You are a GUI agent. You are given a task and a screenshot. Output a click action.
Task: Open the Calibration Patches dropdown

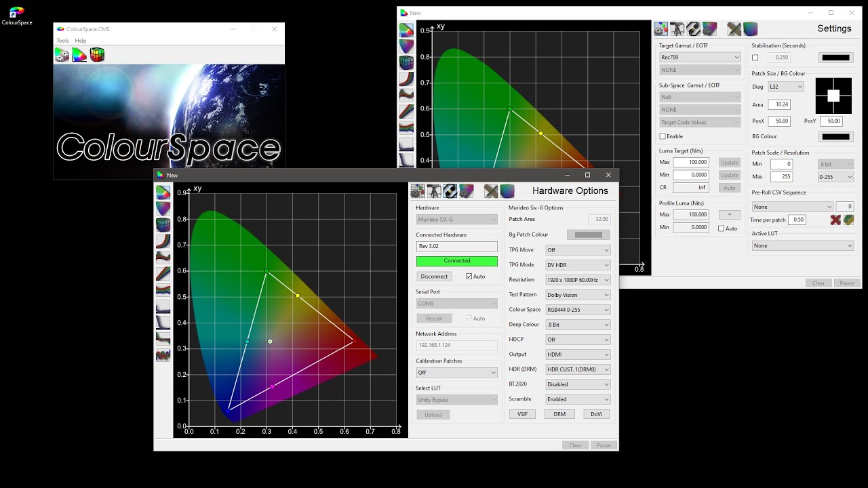coord(456,373)
